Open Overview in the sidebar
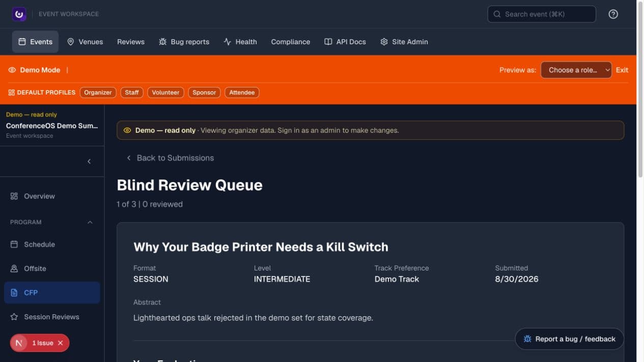 click(x=52, y=196)
